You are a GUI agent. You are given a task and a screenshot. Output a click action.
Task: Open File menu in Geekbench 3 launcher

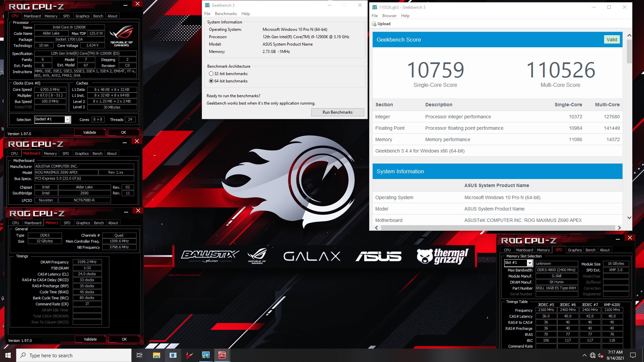coord(207,14)
